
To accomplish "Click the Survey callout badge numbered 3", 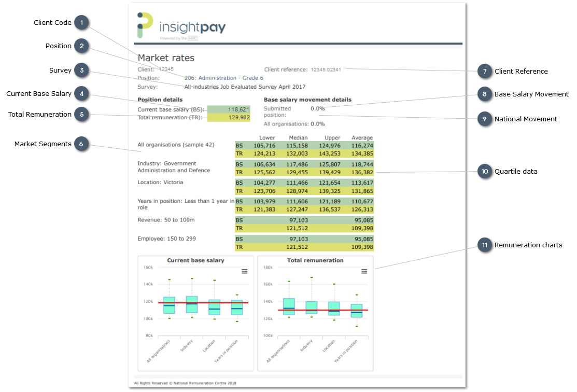I will [81, 70].
